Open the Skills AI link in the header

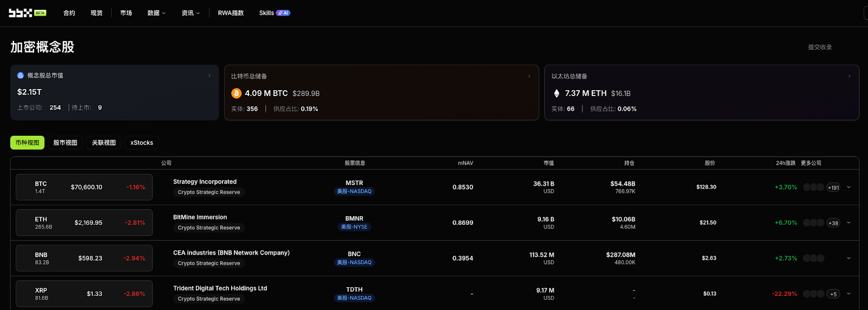[x=274, y=13]
